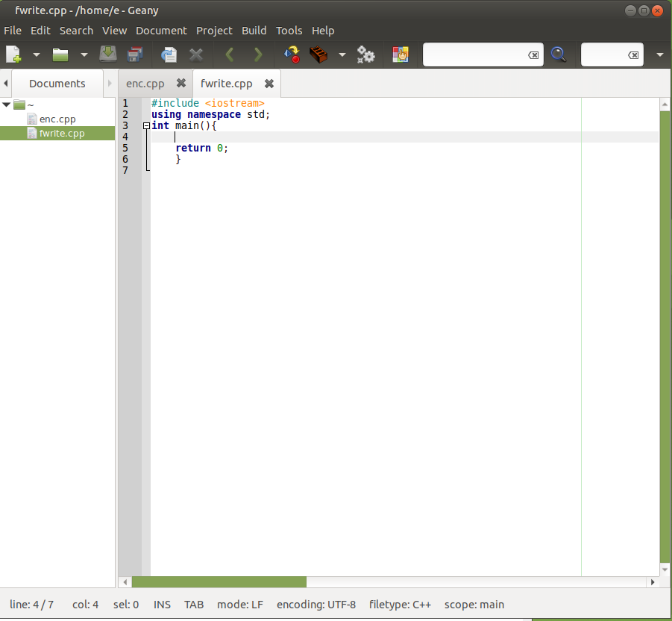
Task: Click the 'line: 4 / 7' status entry
Action: [x=32, y=605]
